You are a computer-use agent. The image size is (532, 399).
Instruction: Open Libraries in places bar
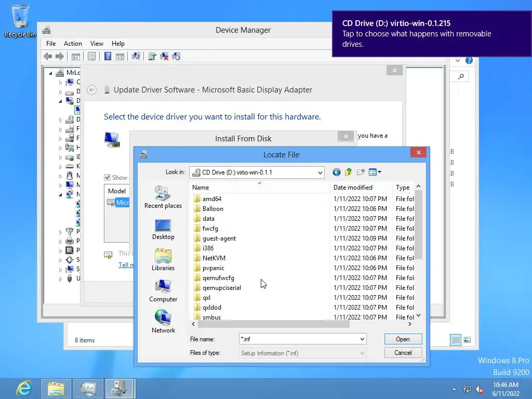tap(163, 260)
